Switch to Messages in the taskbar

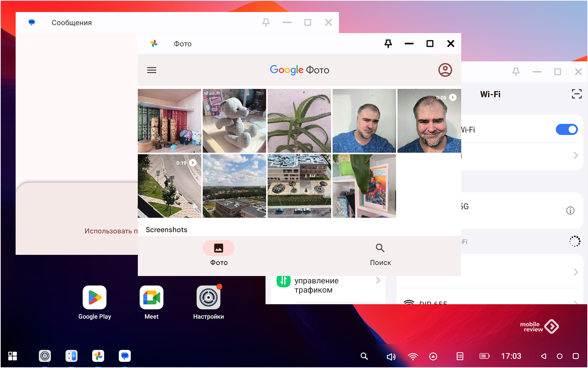(x=125, y=356)
